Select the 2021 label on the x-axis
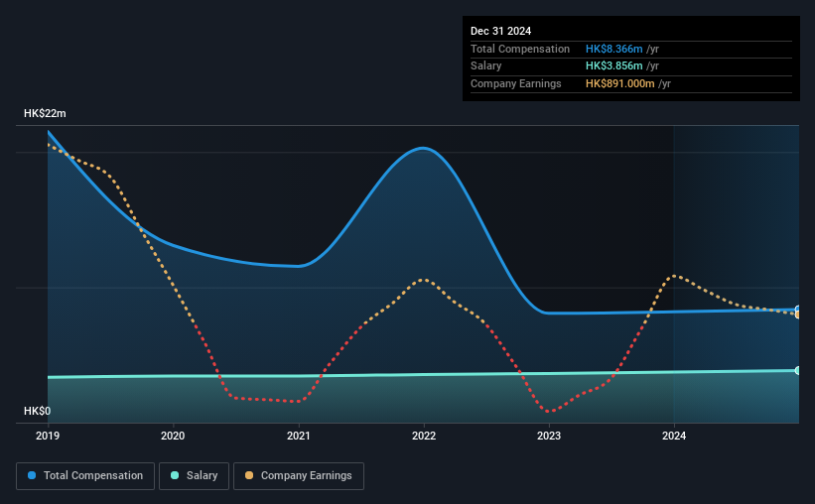This screenshot has height=504, width=815. point(299,436)
